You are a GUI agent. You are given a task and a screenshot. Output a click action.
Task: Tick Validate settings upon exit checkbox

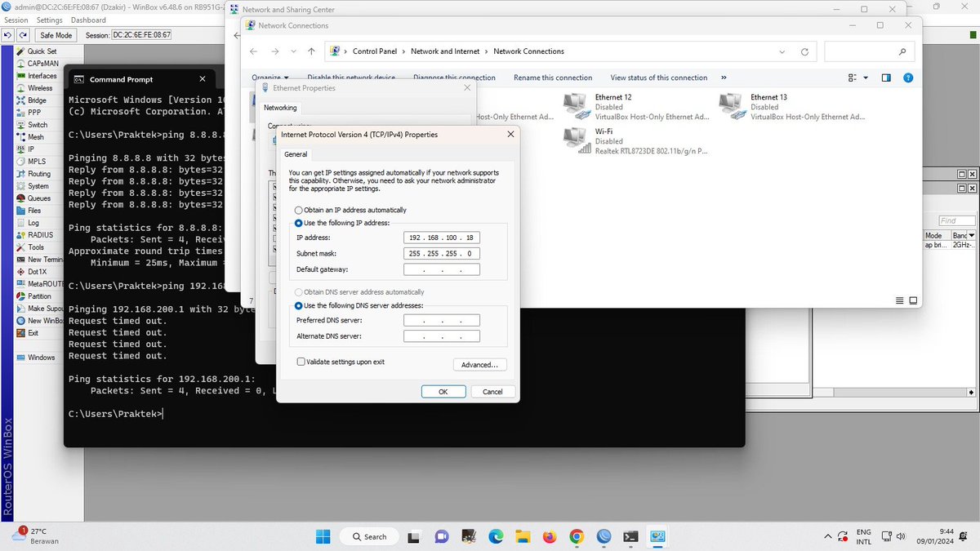pyautogui.click(x=301, y=362)
